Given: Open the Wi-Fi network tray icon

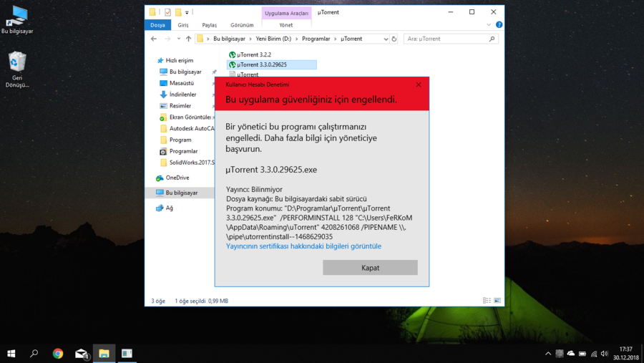Looking at the screenshot, I should click(594, 354).
